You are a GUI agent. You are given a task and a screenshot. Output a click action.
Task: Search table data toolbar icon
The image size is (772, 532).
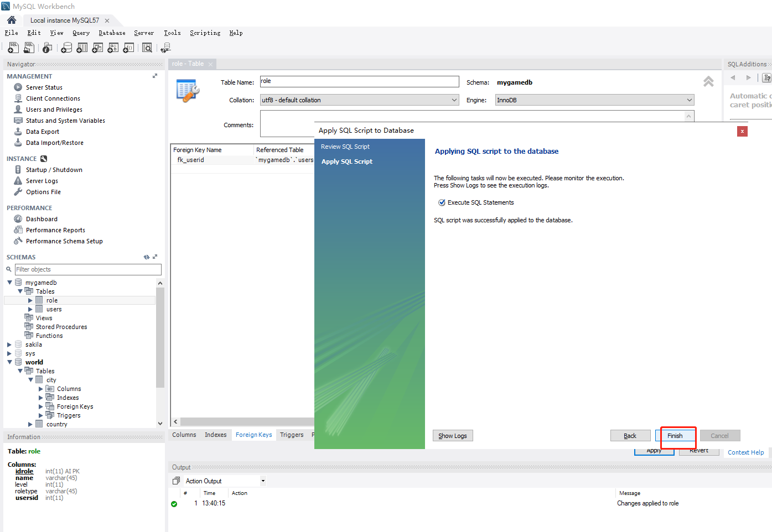147,48
